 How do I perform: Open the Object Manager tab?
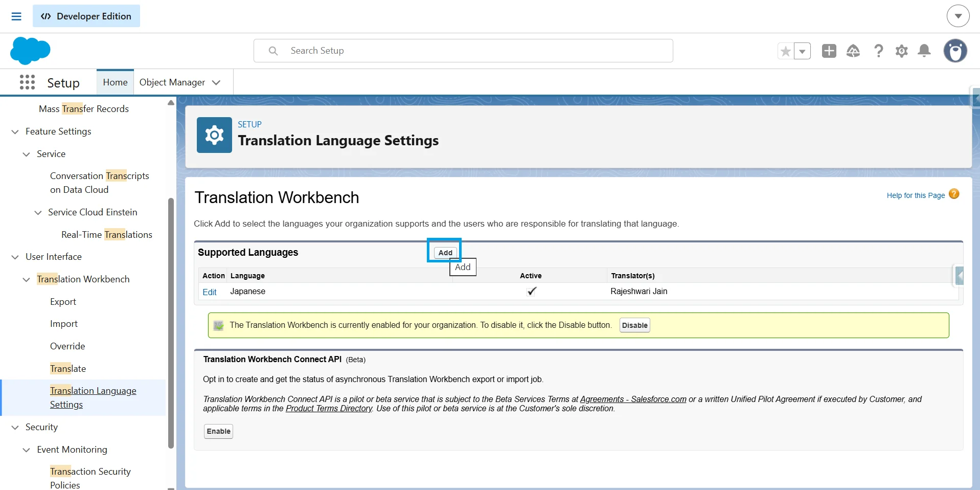(172, 82)
